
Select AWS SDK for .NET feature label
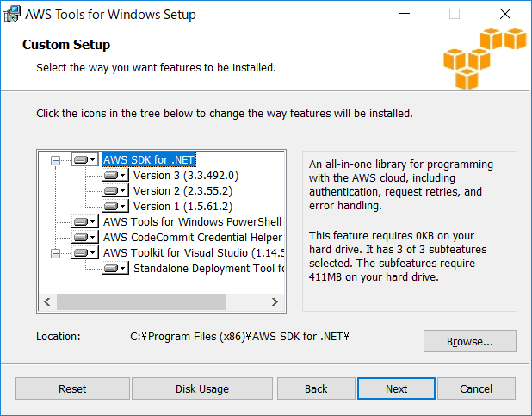[x=149, y=159]
